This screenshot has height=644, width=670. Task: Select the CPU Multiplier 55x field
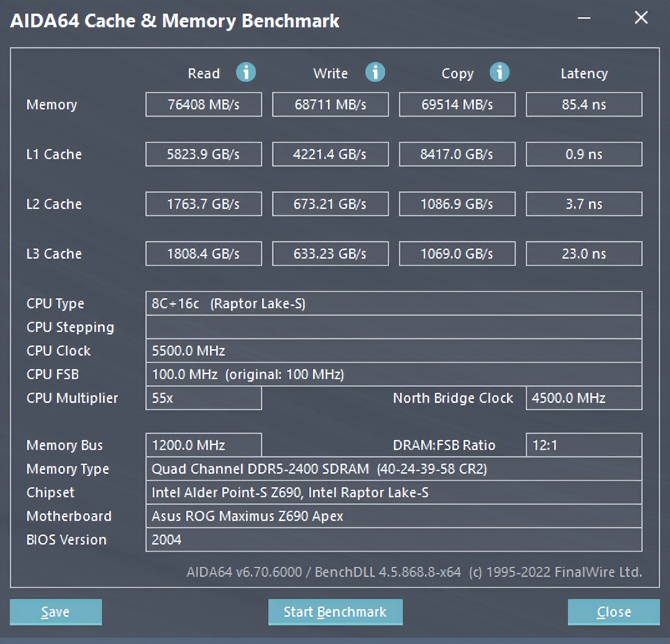coord(203,398)
